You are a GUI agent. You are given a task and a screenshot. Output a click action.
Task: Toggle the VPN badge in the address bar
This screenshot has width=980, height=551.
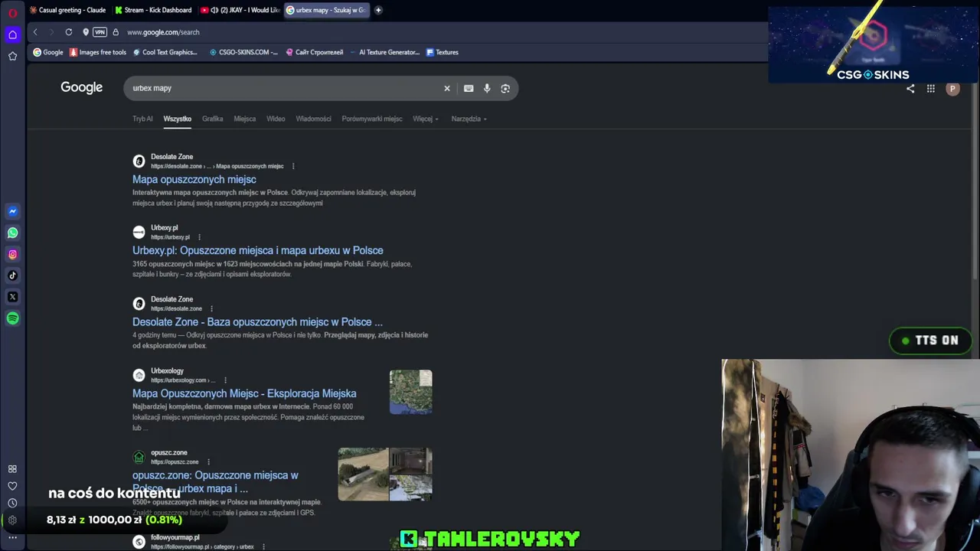pos(100,32)
